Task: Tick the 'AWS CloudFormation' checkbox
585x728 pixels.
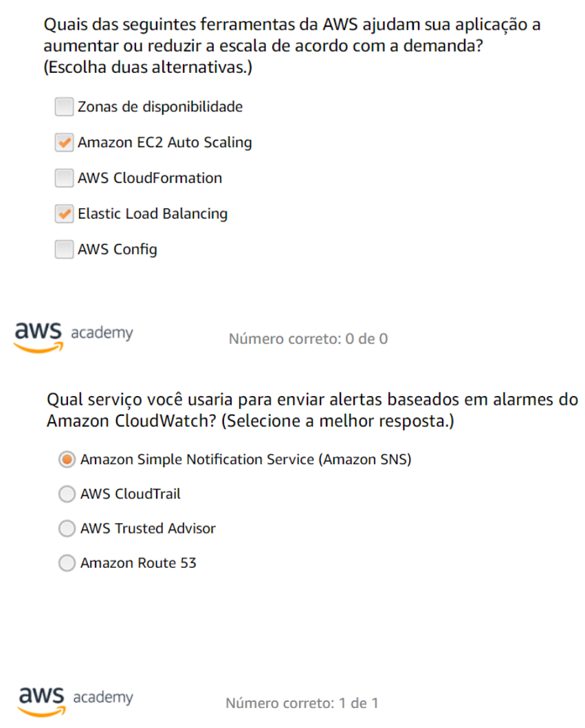Action: tap(64, 179)
